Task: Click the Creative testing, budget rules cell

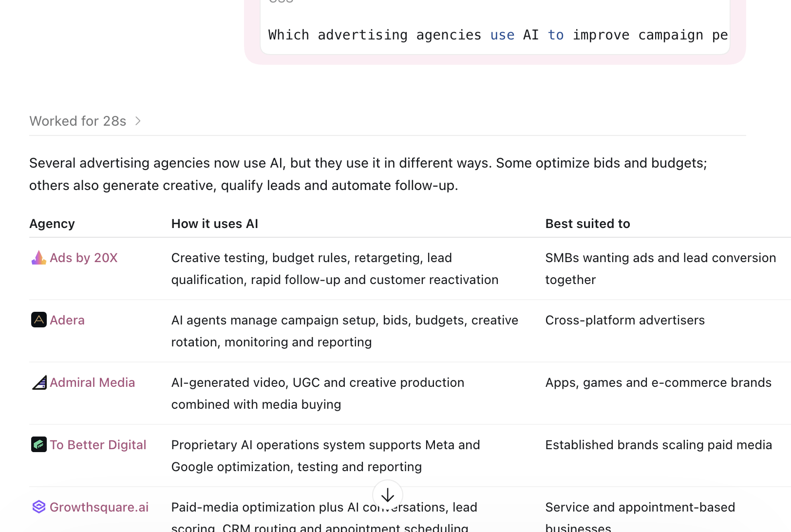Action: [x=335, y=268]
